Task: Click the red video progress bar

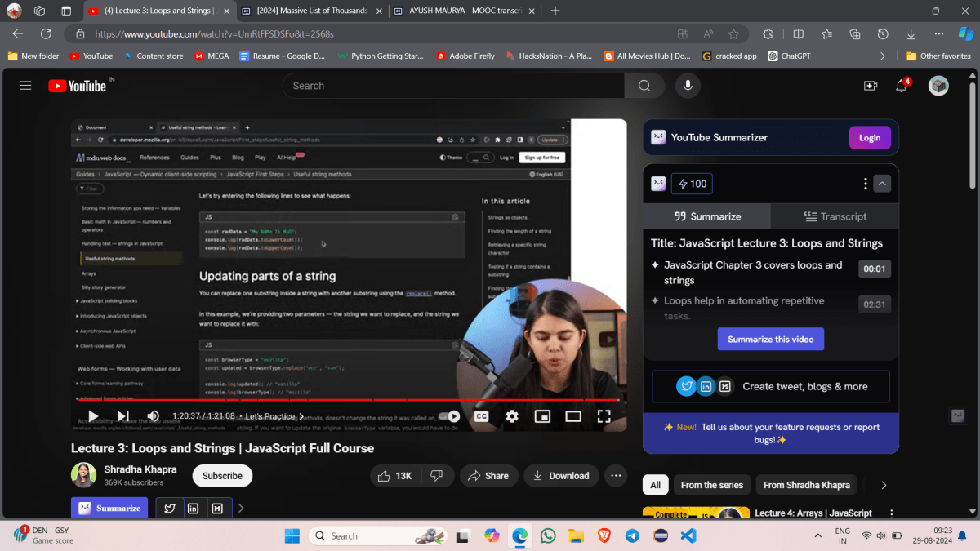Action: pos(327,400)
